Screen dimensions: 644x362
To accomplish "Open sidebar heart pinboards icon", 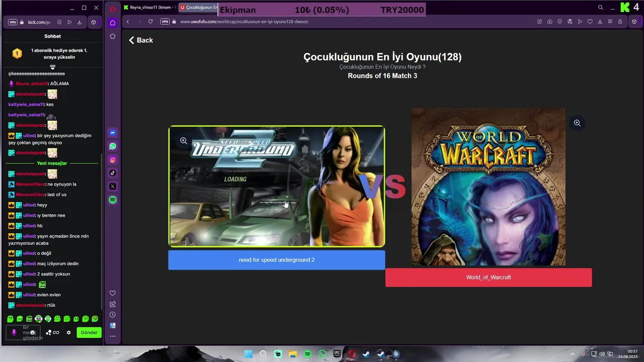I will pos(113,293).
